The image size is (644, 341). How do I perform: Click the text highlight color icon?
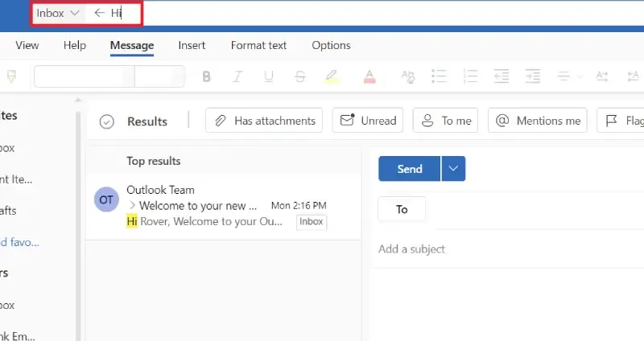coord(332,76)
